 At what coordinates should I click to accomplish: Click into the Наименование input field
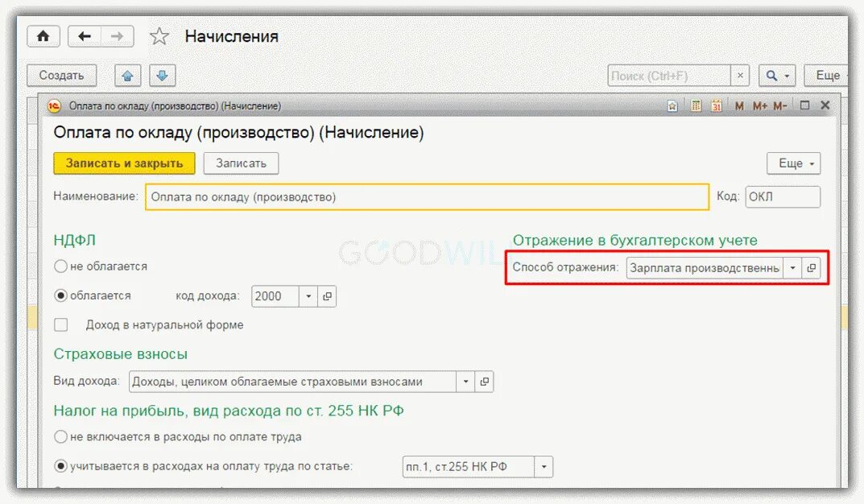427,197
